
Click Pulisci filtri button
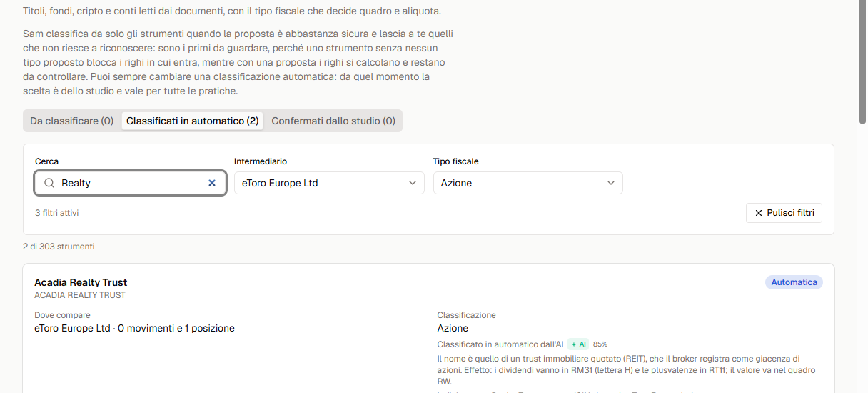click(784, 213)
